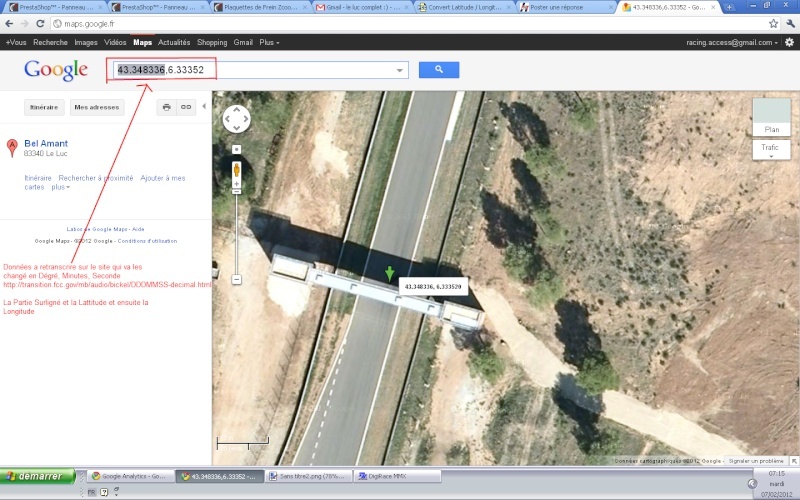Reload the Google Maps page
This screenshot has height=500, width=800.
40,24
